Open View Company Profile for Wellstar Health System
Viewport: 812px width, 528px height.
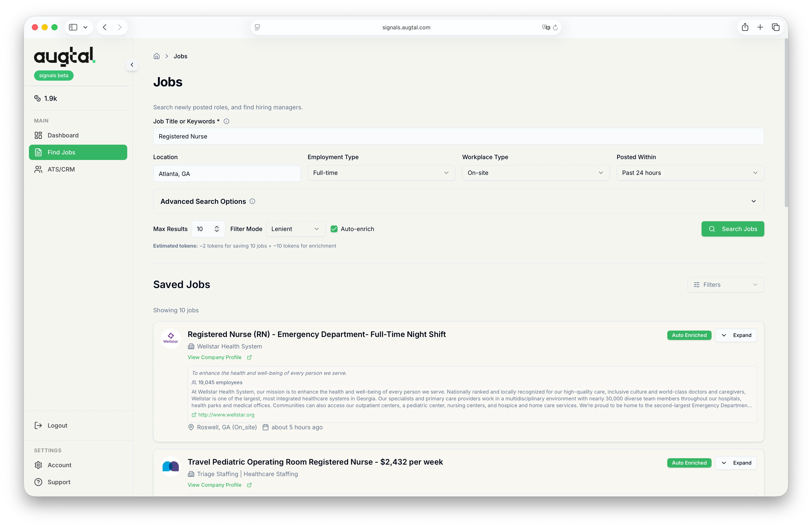point(215,357)
